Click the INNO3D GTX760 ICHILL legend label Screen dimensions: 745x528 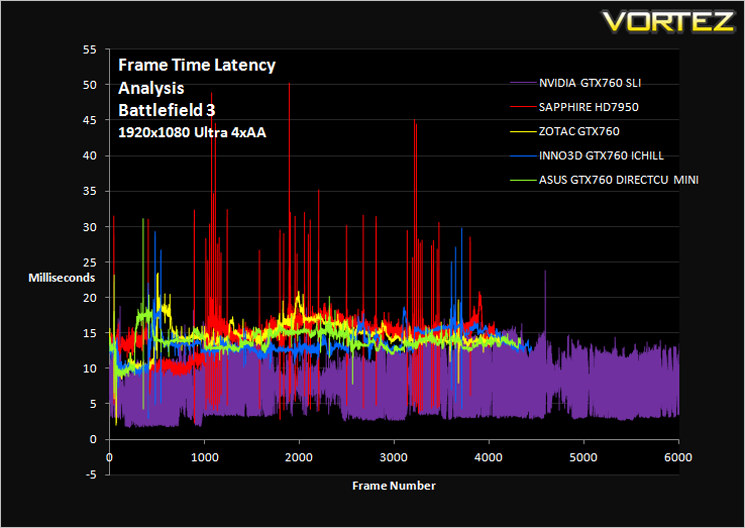tap(601, 156)
